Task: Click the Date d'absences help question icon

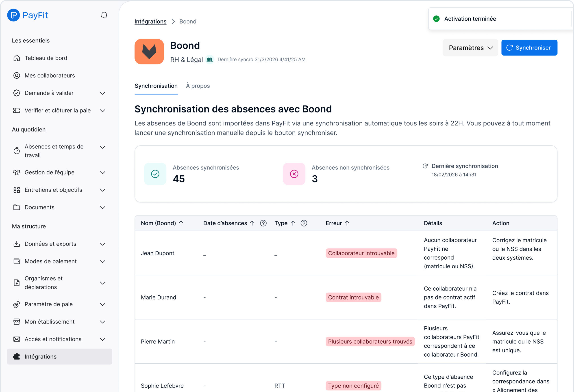Action: click(x=263, y=223)
